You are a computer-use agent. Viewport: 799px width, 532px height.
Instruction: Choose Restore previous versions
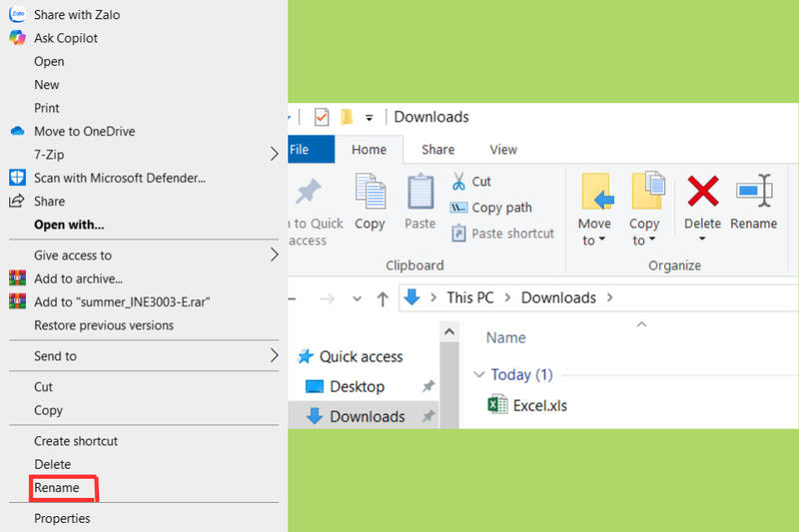click(104, 324)
